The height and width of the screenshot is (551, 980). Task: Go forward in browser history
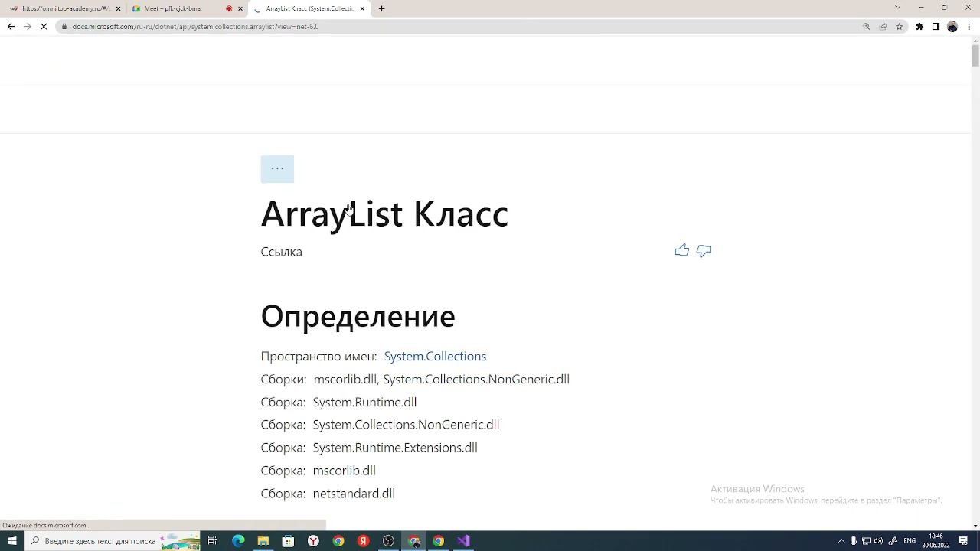click(x=27, y=27)
